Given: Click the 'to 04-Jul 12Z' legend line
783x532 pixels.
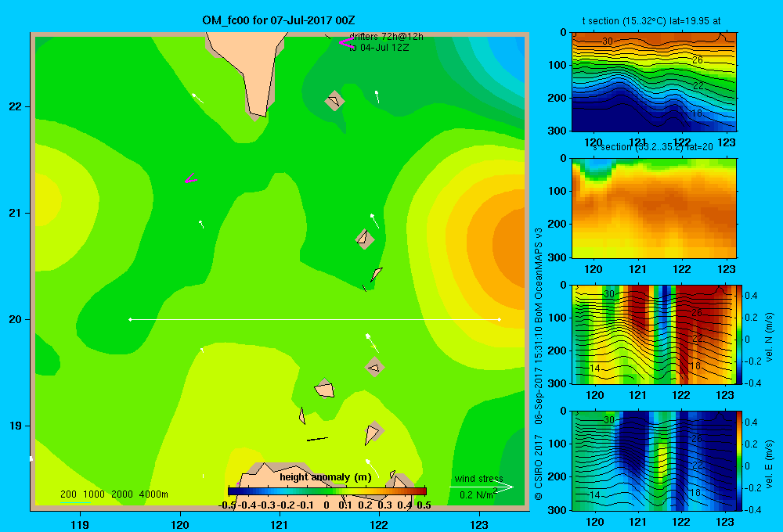Looking at the screenshot, I should click(x=379, y=48).
